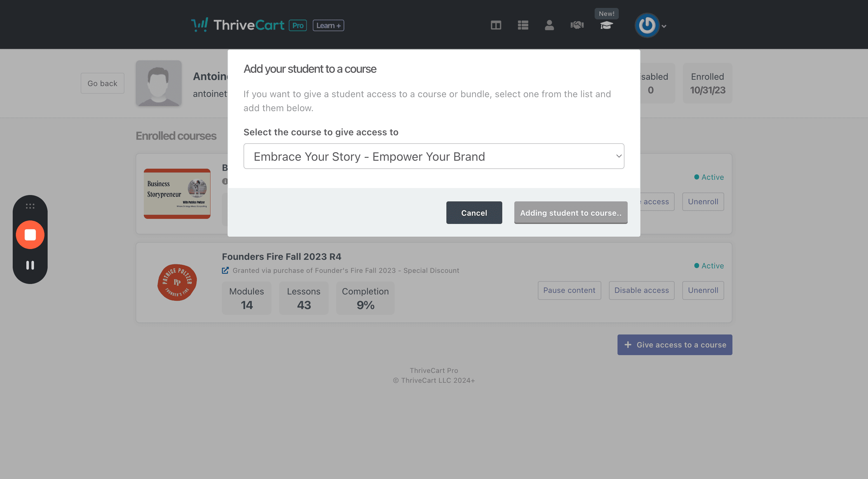This screenshot has height=479, width=868.
Task: Click the Pro badge
Action: (x=297, y=25)
